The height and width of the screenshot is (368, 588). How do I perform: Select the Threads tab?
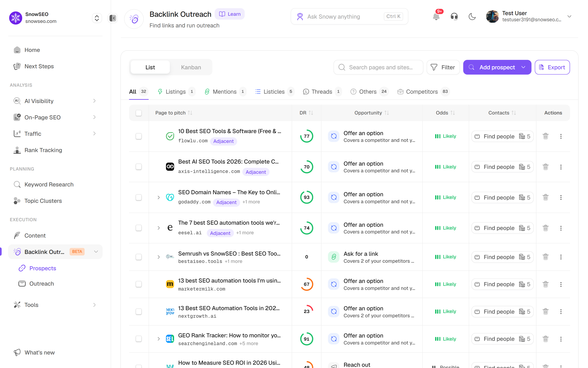click(x=322, y=92)
